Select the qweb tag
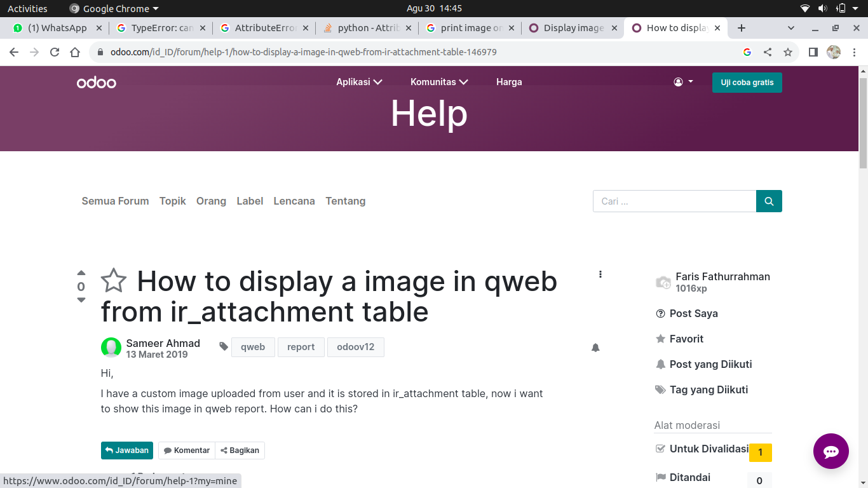 [x=253, y=347]
